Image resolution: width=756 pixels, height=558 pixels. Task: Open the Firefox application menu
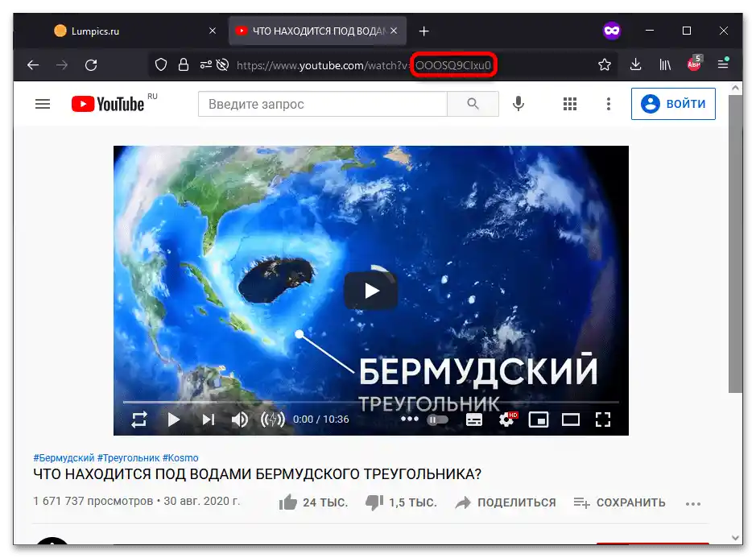(723, 63)
